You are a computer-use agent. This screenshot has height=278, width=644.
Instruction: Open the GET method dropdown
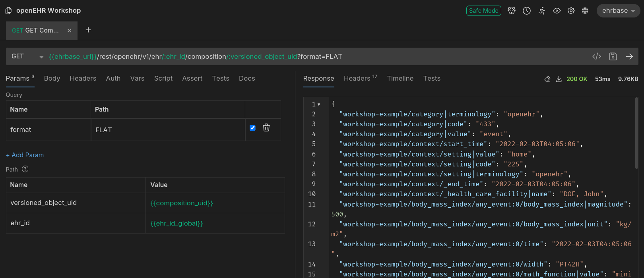pyautogui.click(x=27, y=56)
